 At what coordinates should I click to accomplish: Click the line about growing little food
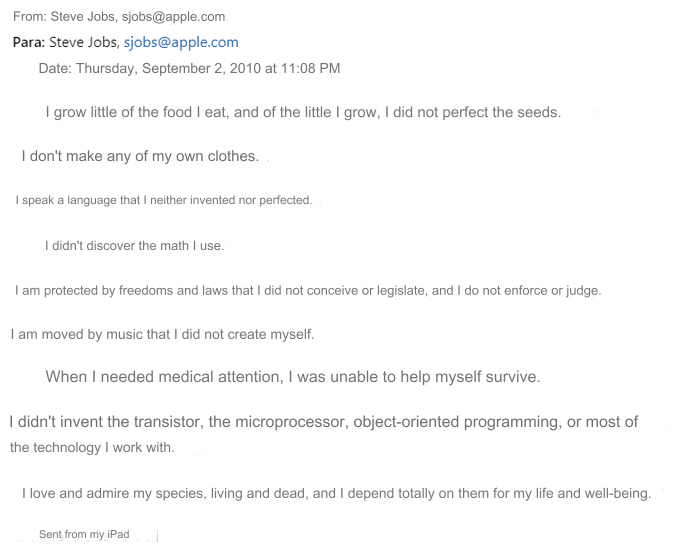pyautogui.click(x=303, y=112)
